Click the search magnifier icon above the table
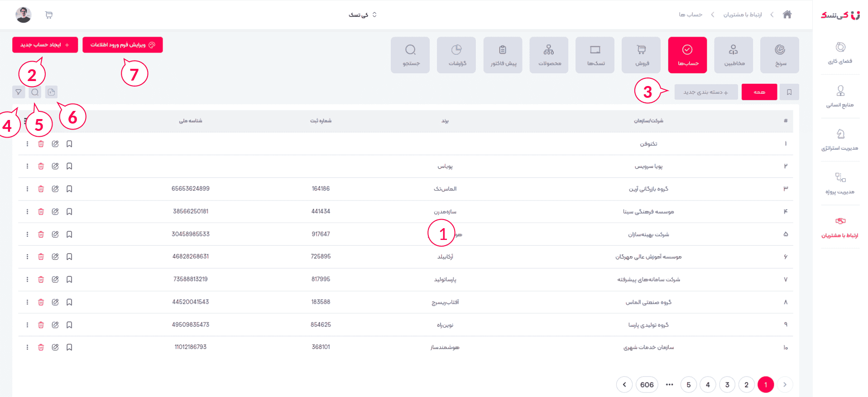The image size is (868, 397). point(35,92)
